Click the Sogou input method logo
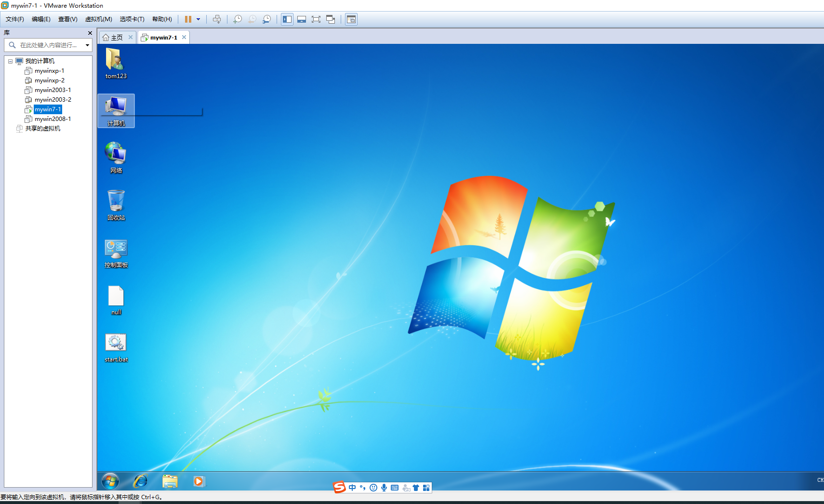The image size is (824, 504). (340, 487)
